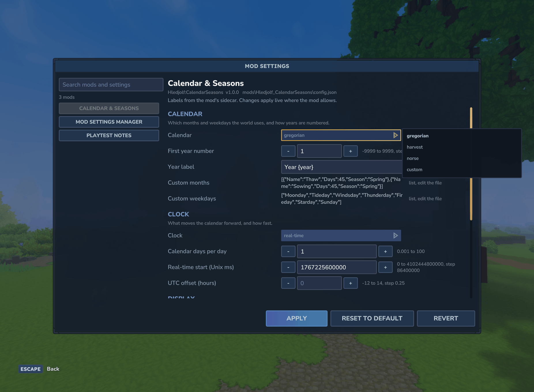Edit the First year number field
Screen dimensions: 534x392
[x=319, y=151]
